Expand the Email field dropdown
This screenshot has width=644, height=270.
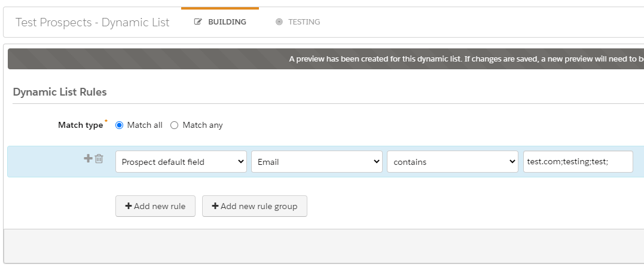point(316,162)
